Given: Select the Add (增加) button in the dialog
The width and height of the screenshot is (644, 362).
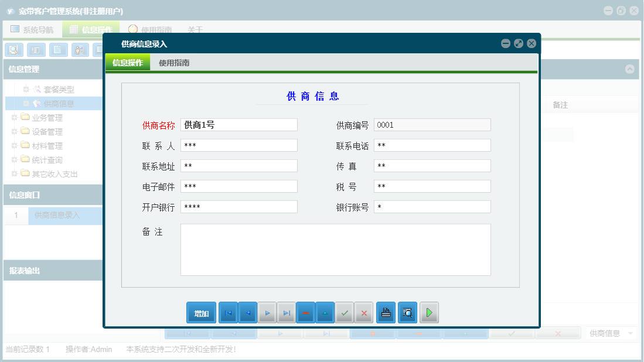Looking at the screenshot, I should (x=201, y=312).
